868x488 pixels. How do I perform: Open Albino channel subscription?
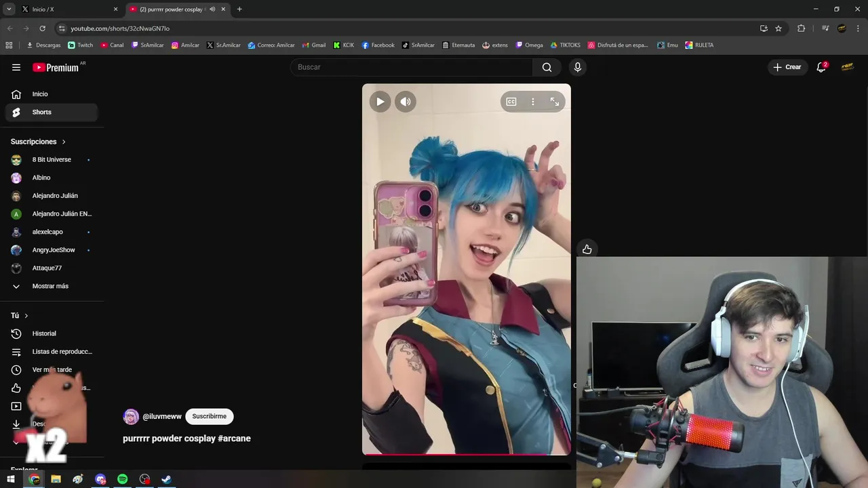tap(52, 178)
